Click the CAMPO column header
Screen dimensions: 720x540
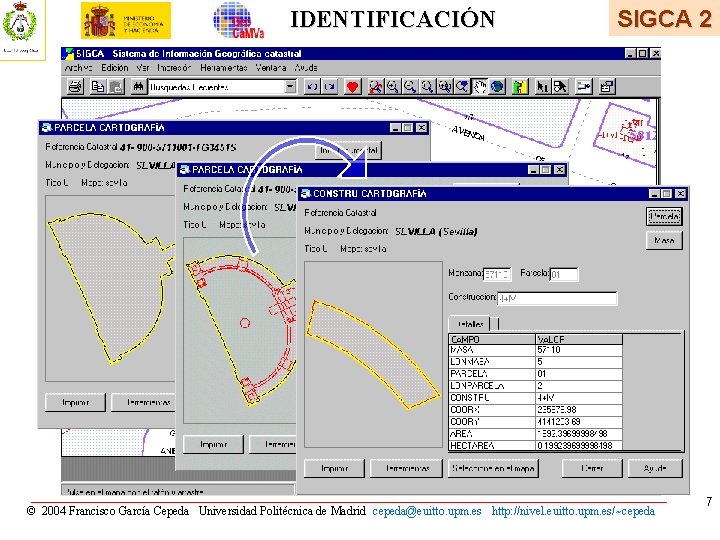[x=492, y=339]
